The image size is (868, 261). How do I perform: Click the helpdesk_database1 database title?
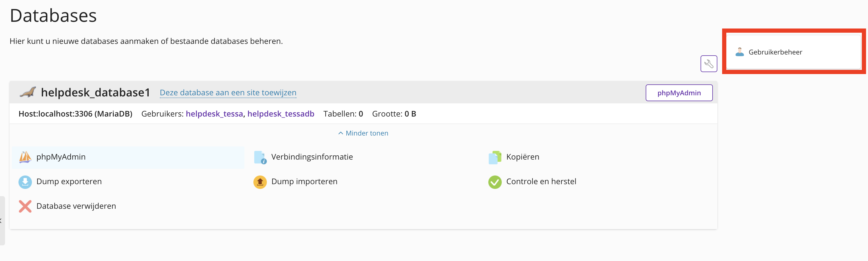(95, 92)
